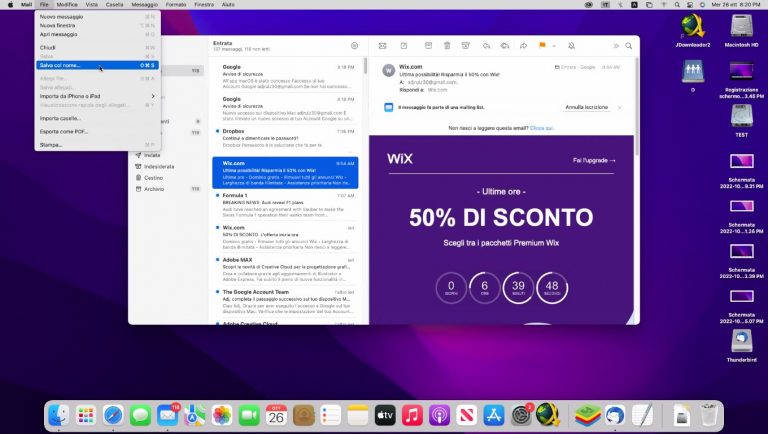Open the Dropbox password email
The width and height of the screenshot is (768, 434).
(286, 139)
